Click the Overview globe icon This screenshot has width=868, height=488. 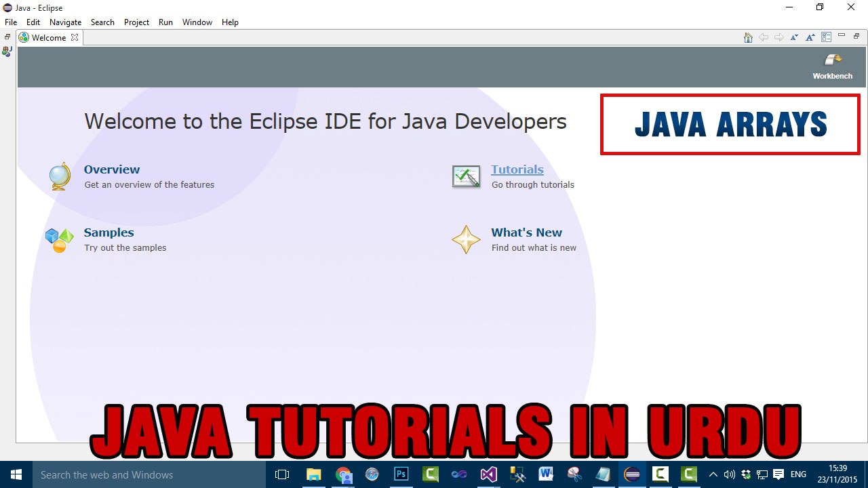coord(60,176)
